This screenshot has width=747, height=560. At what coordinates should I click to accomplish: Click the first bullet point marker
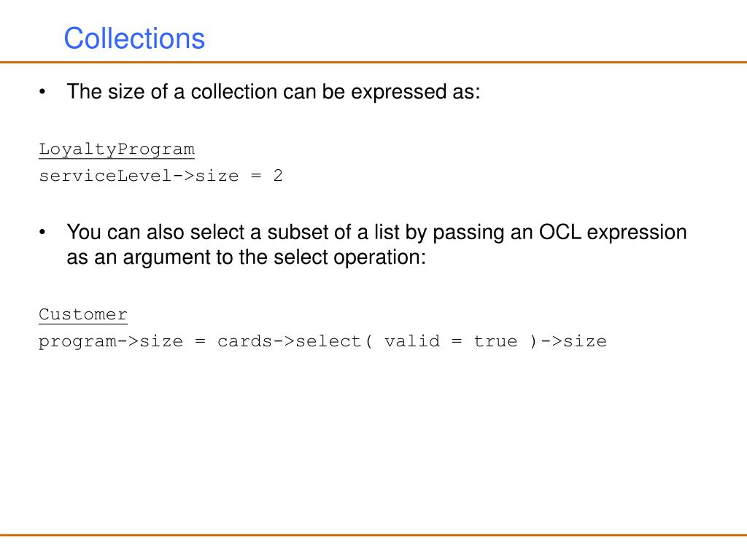(x=42, y=91)
